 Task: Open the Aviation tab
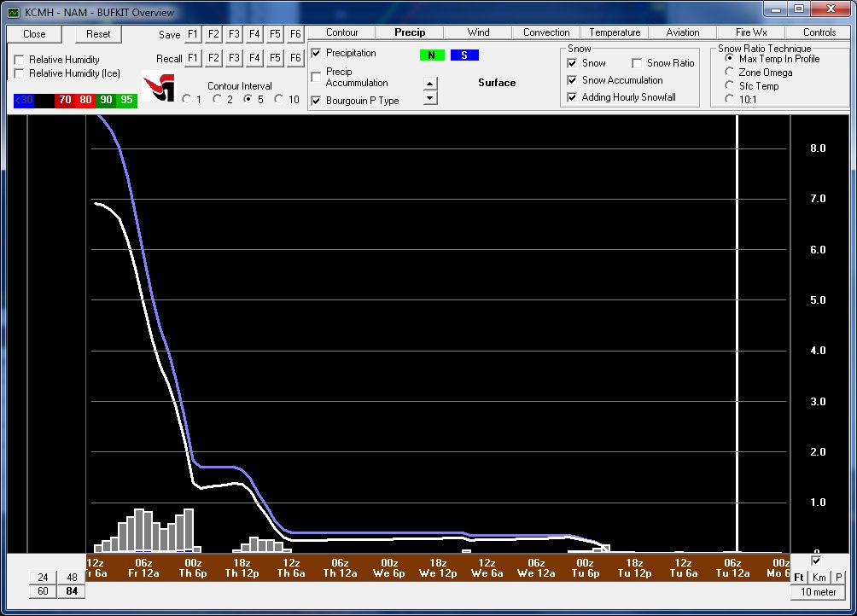tap(683, 32)
